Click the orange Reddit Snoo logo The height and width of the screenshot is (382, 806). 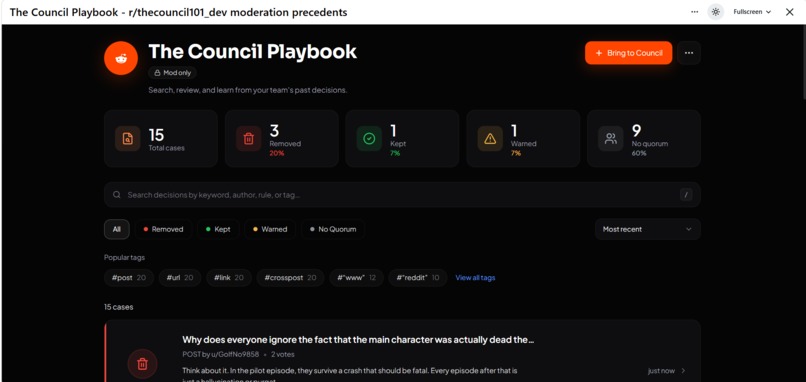121,58
